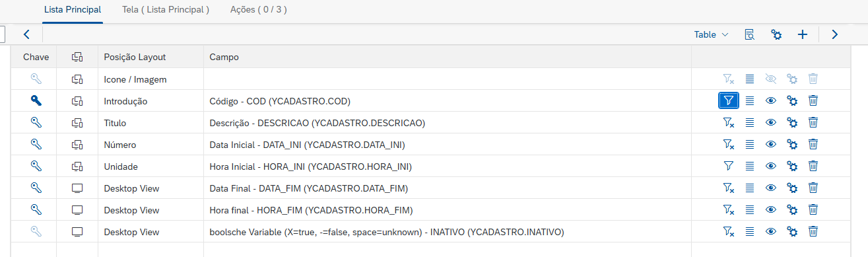Toggle active filter on Código - COD row

pyautogui.click(x=729, y=101)
